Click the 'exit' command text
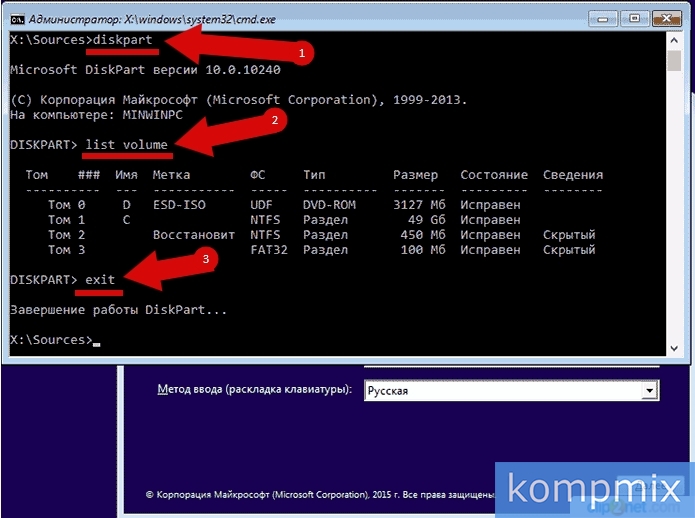695x518 pixels. click(x=100, y=280)
